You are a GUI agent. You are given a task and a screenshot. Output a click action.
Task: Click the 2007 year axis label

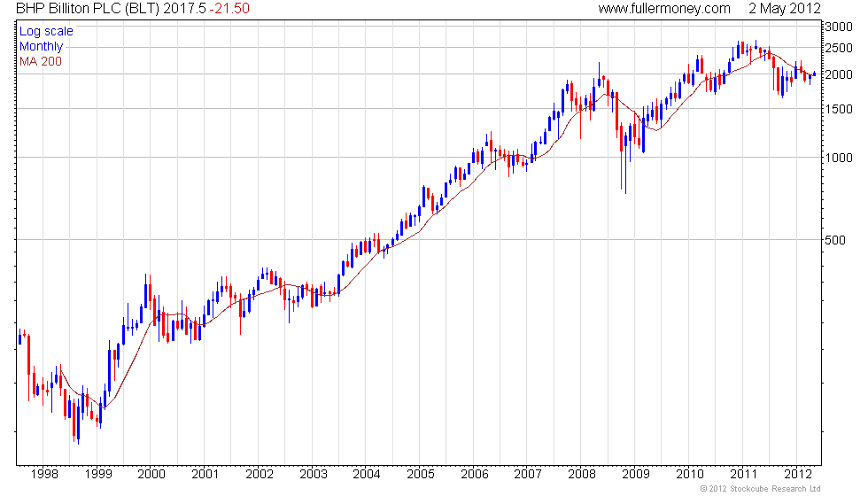(x=528, y=474)
